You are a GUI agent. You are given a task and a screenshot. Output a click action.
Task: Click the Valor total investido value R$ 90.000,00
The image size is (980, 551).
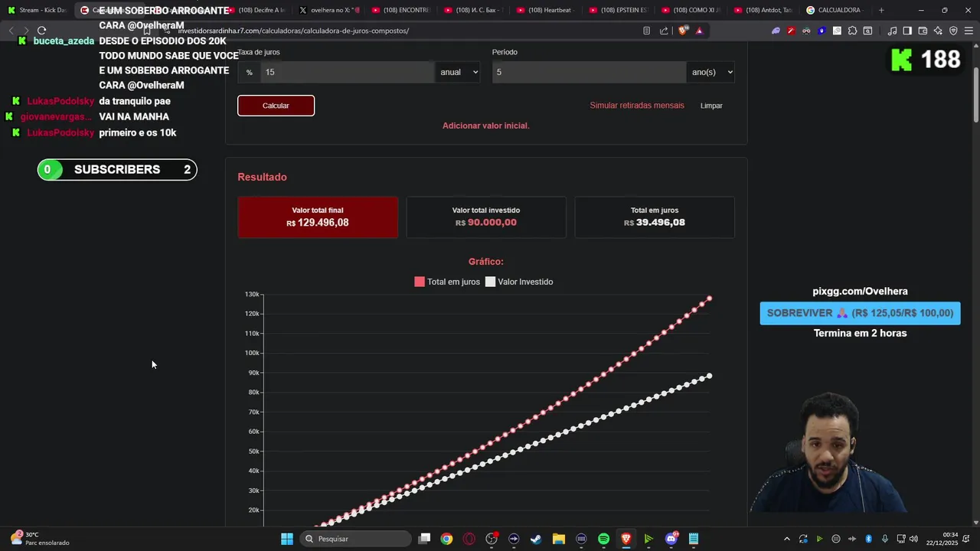(486, 223)
